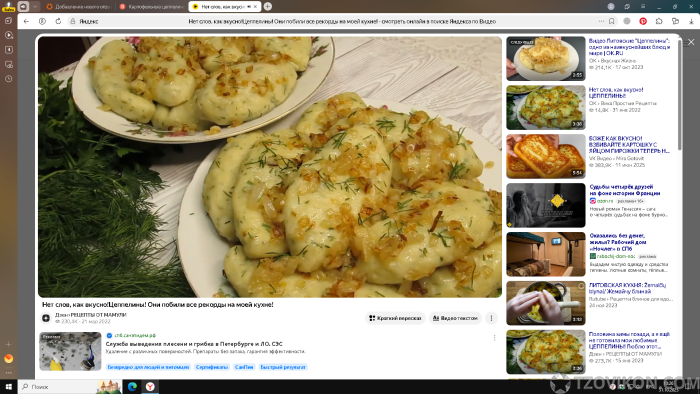Image resolution: width=700 pixels, height=394 pixels.
Task: Click the "Краткий пересказ" button
Action: click(395, 318)
